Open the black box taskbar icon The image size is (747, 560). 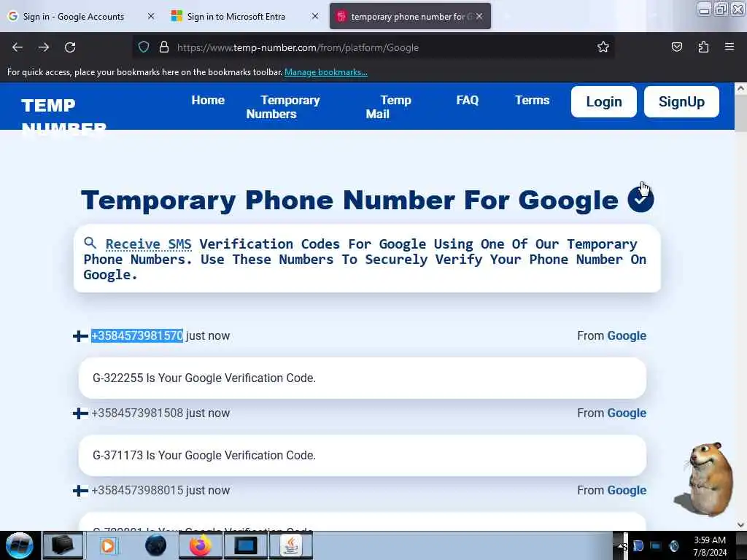(x=63, y=545)
